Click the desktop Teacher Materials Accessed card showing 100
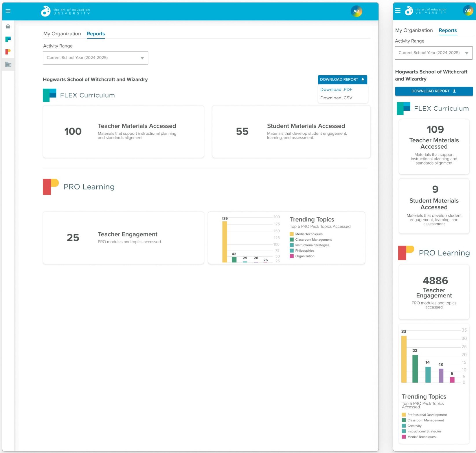 point(123,131)
